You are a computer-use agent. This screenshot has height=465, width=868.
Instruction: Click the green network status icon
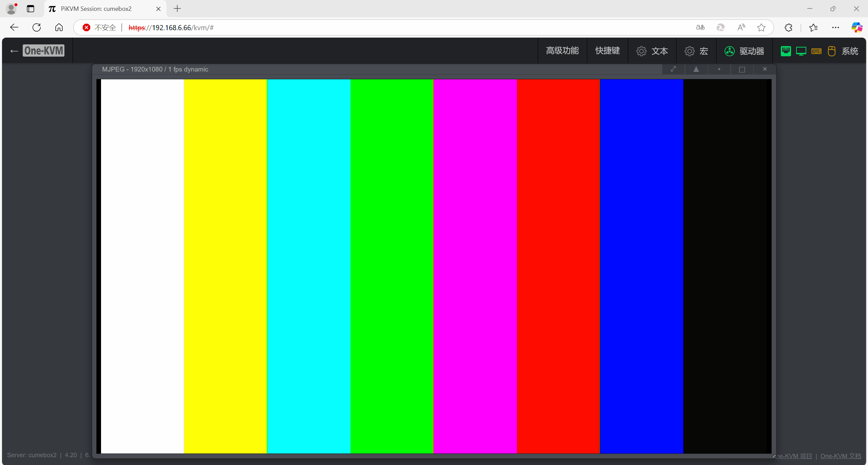click(x=786, y=51)
